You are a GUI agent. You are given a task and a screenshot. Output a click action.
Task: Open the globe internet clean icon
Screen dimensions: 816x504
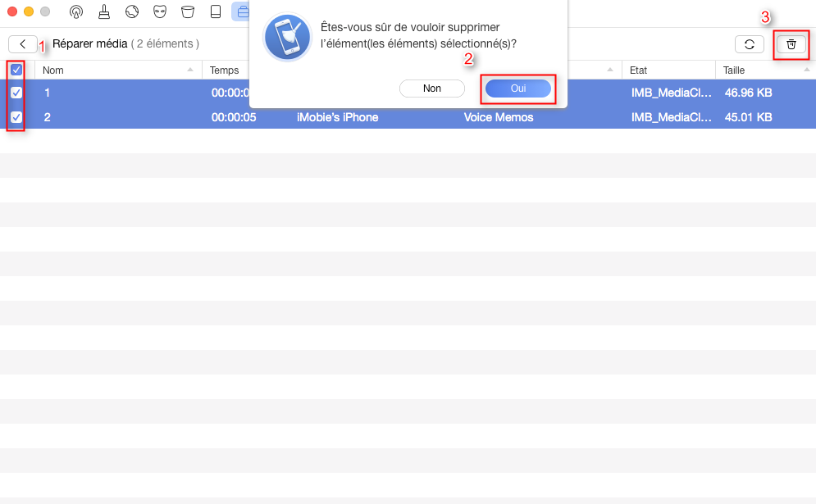[132, 11]
